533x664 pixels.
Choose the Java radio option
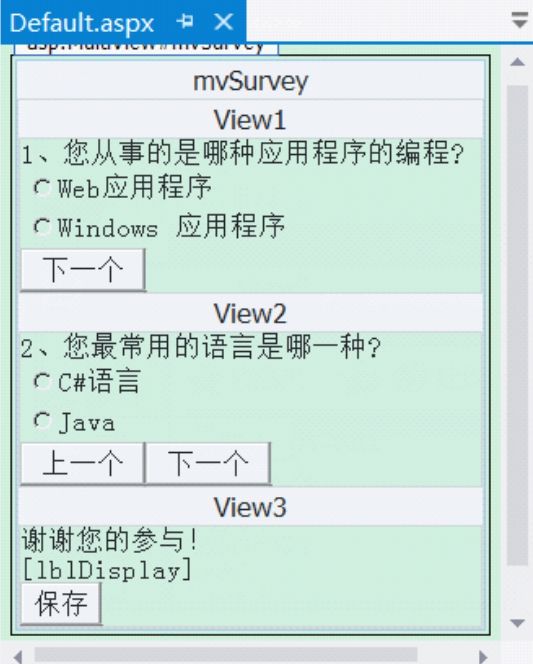[x=42, y=421]
